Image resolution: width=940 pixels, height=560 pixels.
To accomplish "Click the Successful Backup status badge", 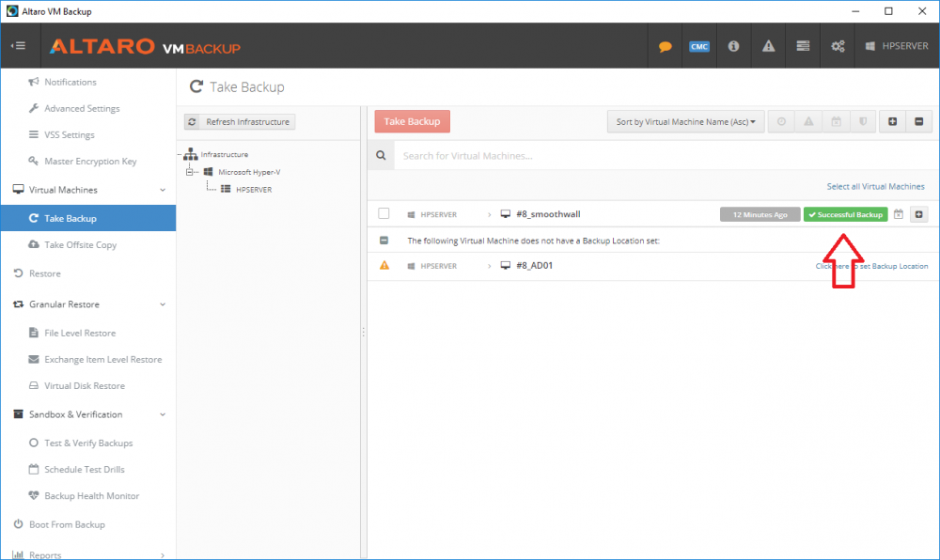I will (x=845, y=214).
